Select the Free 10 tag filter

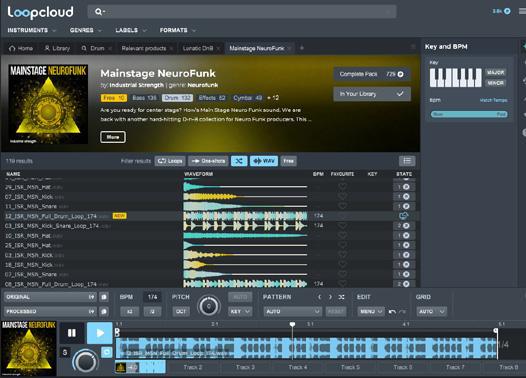pyautogui.click(x=114, y=98)
